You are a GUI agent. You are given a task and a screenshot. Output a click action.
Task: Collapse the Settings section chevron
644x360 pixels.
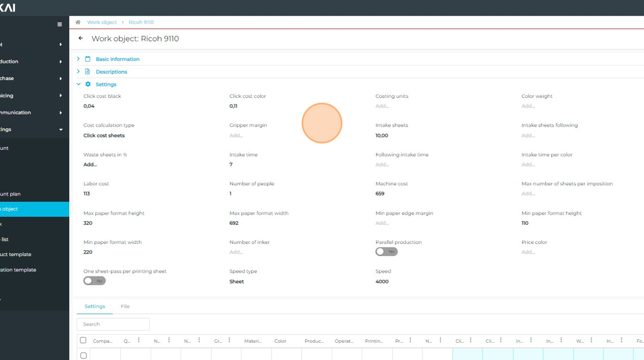(79, 85)
